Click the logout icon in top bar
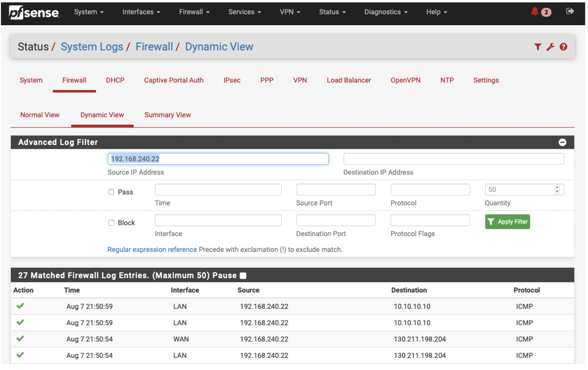Screen dimensions: 588x370 pyautogui.click(x=569, y=11)
